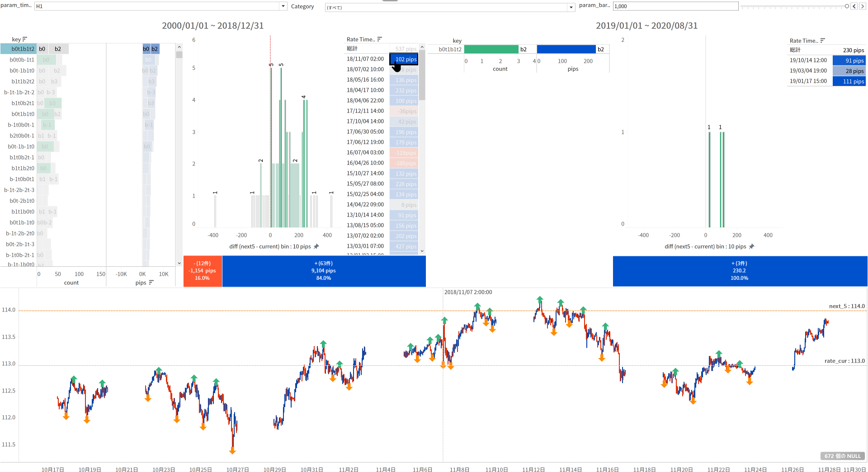The height and width of the screenshot is (472, 868).
Task: Select the b0t1b1t2 key row in left list
Action: click(19, 49)
